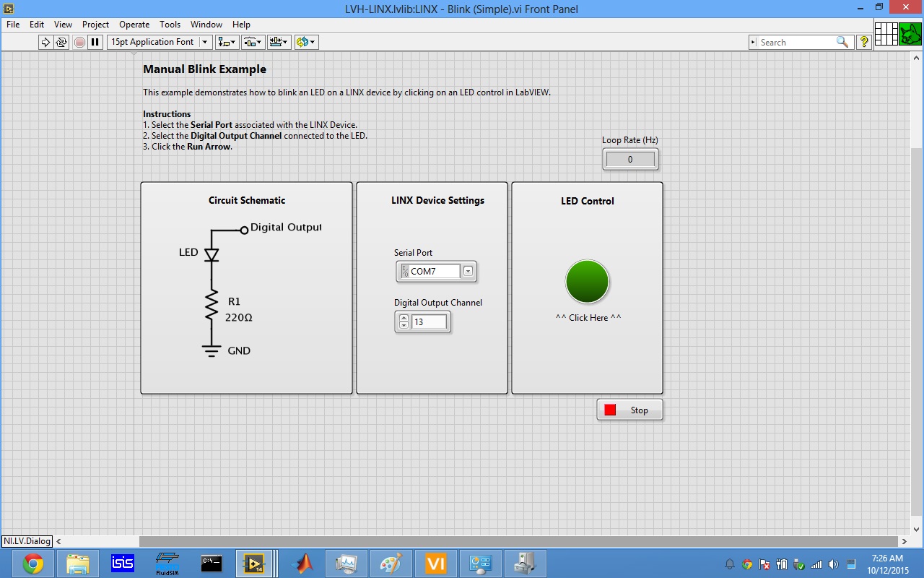Image resolution: width=924 pixels, height=578 pixels.
Task: Click the volume speaker tray icon
Action: click(833, 564)
